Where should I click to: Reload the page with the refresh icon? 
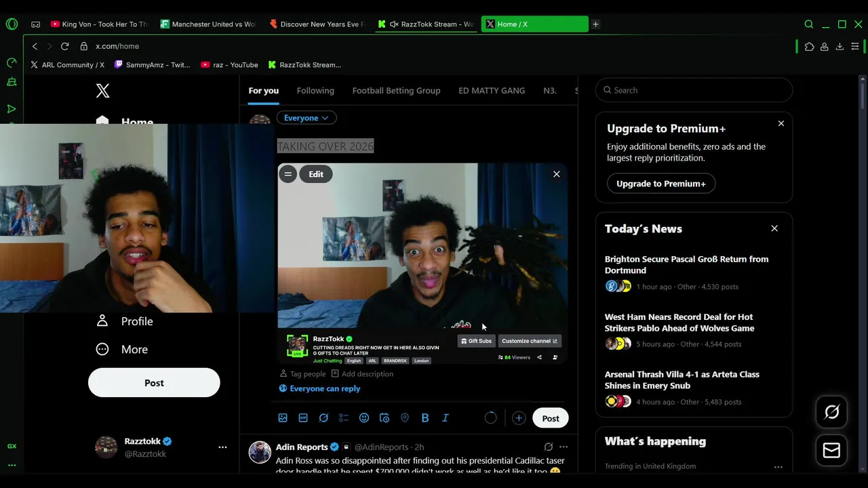(x=64, y=46)
